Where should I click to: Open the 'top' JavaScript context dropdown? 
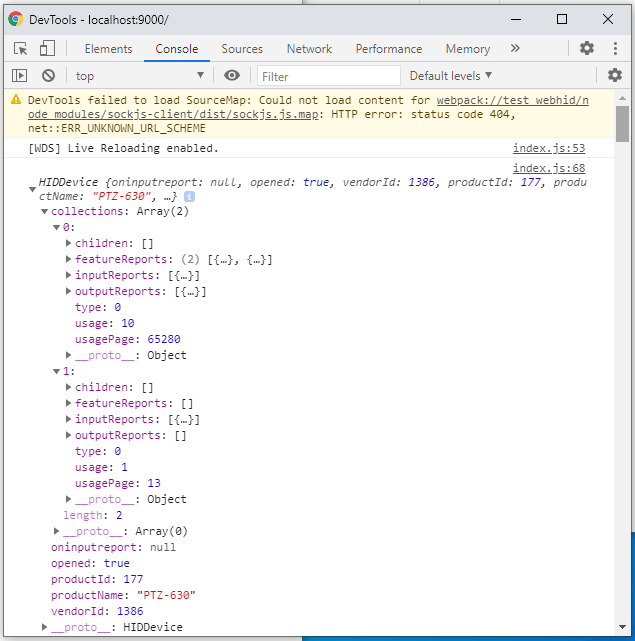pyautogui.click(x=139, y=76)
